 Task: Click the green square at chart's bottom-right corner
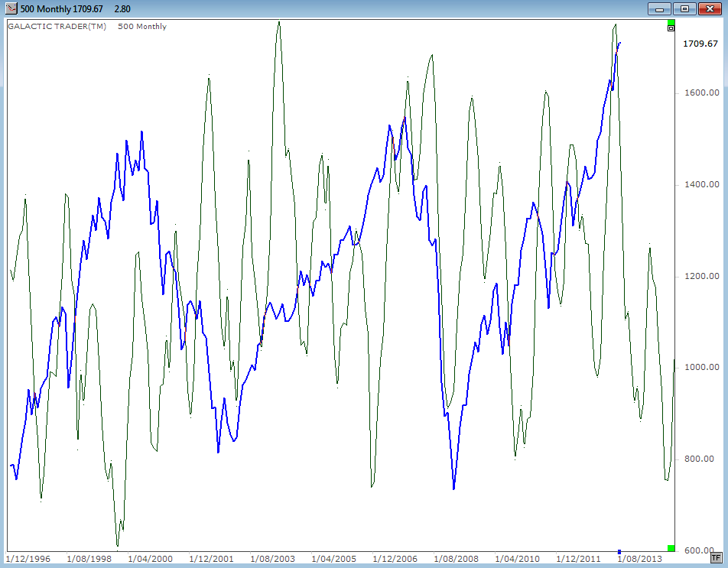coord(671,548)
